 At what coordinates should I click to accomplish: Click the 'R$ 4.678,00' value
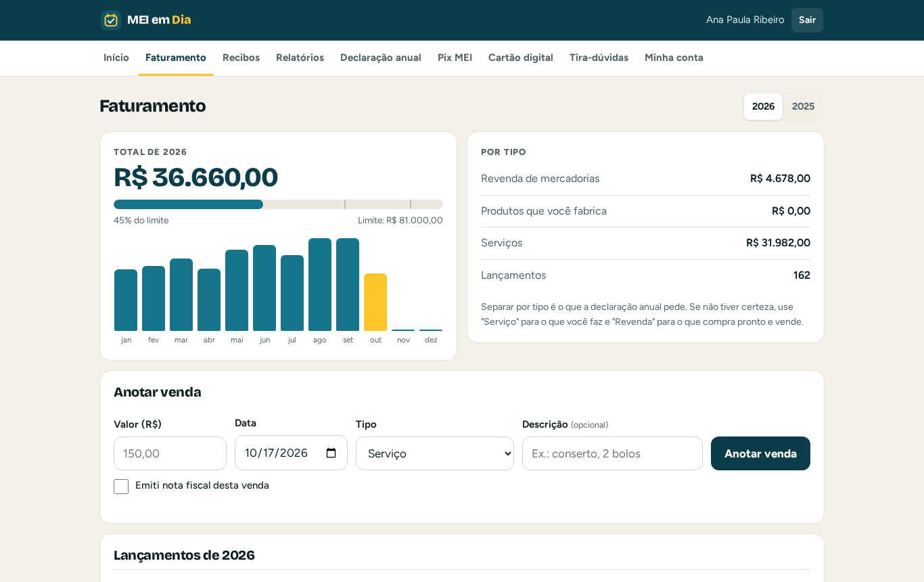[x=780, y=179]
